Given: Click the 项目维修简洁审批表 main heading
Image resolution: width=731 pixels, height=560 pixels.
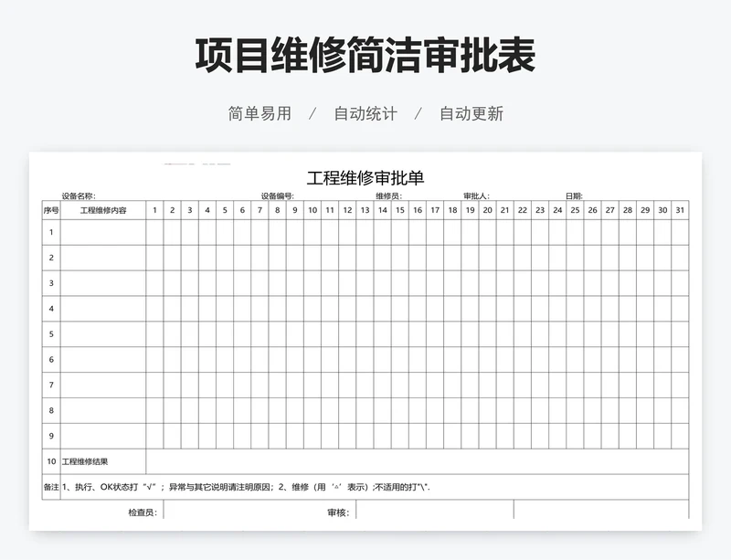Looking at the screenshot, I should tap(365, 56).
